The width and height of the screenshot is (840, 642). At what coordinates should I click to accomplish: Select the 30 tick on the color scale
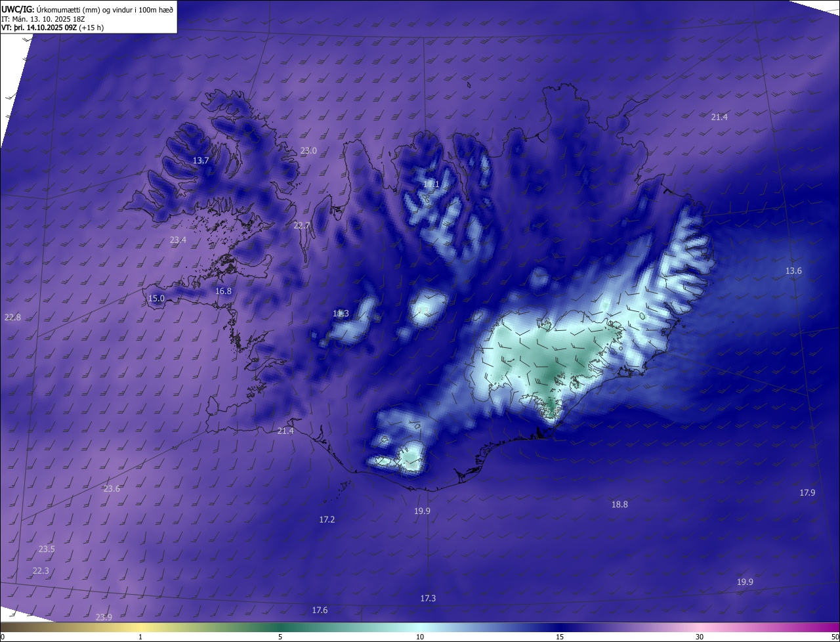[700, 637]
